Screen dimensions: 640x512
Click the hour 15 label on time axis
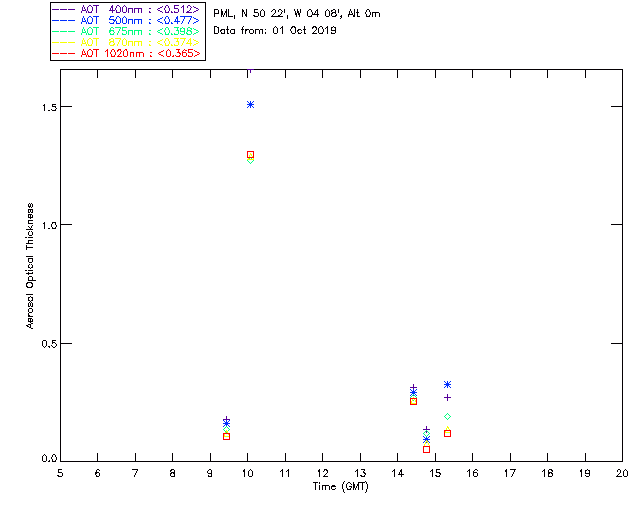click(x=435, y=473)
